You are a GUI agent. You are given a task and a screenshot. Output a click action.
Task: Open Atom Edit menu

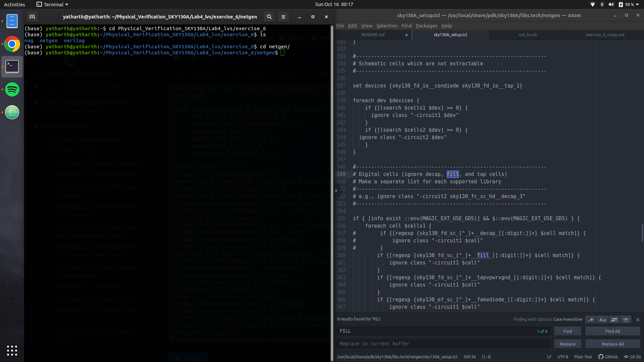click(353, 26)
